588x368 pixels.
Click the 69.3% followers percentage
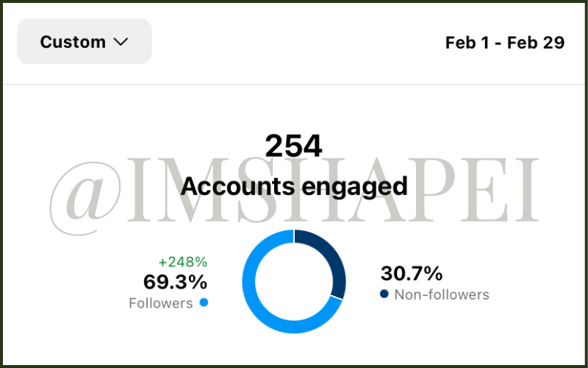(175, 282)
